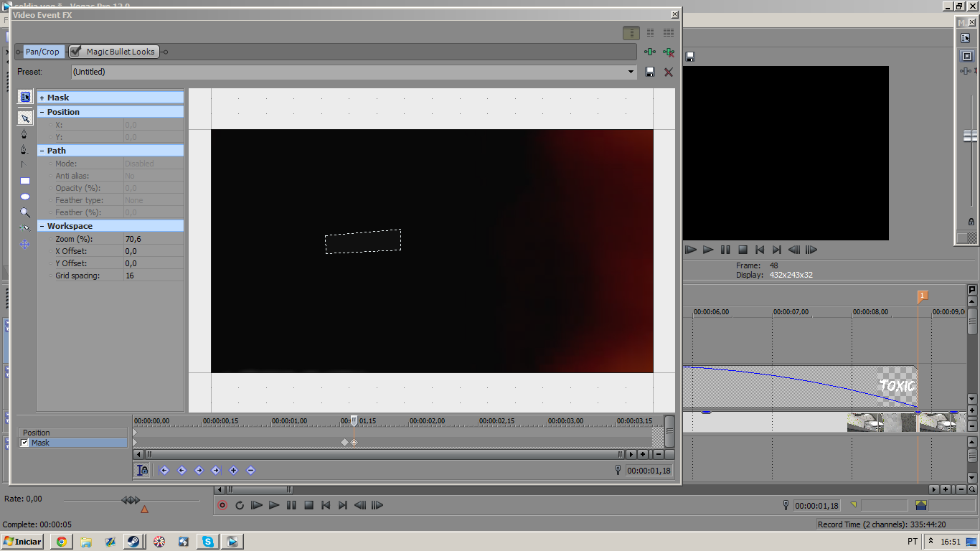Delete keyframe with the minus diamond
This screenshot has width=980, height=551.
point(250,471)
